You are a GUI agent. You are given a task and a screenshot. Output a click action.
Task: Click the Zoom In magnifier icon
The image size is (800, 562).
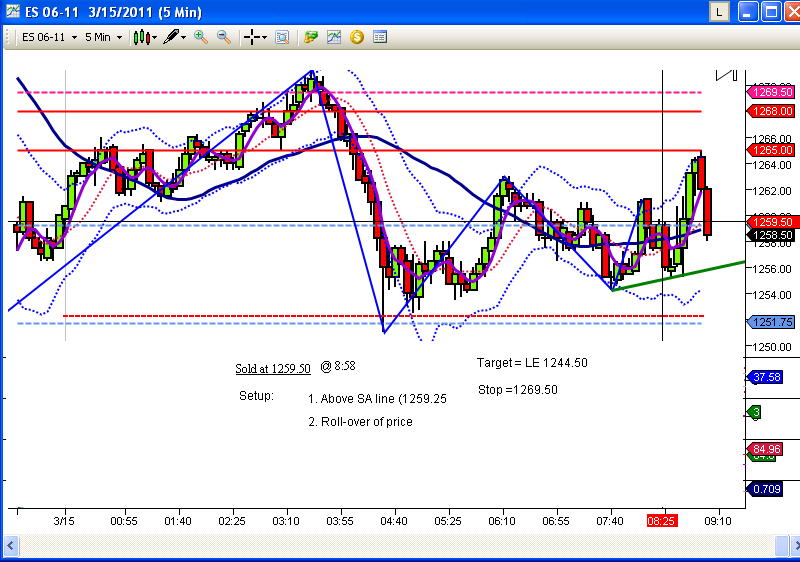pos(201,37)
